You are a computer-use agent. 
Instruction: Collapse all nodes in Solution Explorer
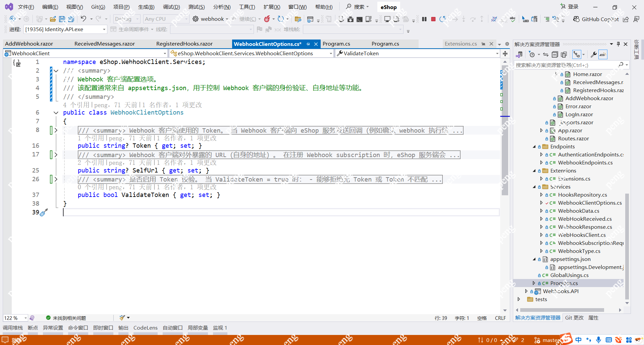click(x=555, y=55)
